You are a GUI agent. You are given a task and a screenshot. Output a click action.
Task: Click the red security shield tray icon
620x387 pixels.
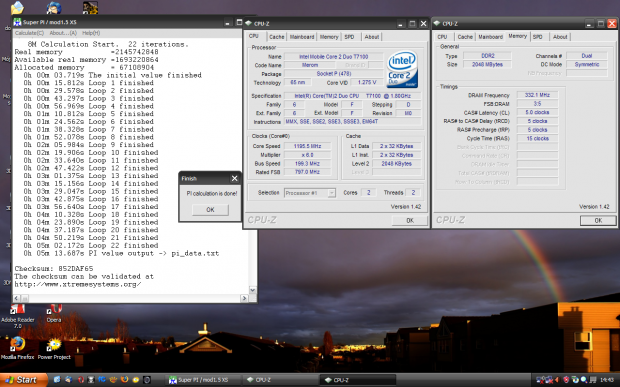click(x=566, y=380)
